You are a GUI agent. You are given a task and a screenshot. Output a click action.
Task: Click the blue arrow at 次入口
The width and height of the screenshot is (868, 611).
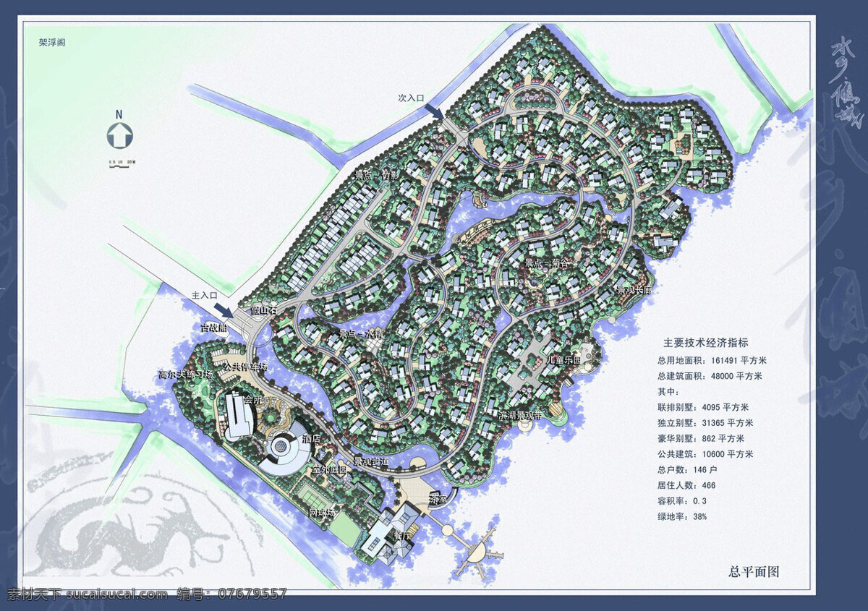pyautogui.click(x=435, y=111)
